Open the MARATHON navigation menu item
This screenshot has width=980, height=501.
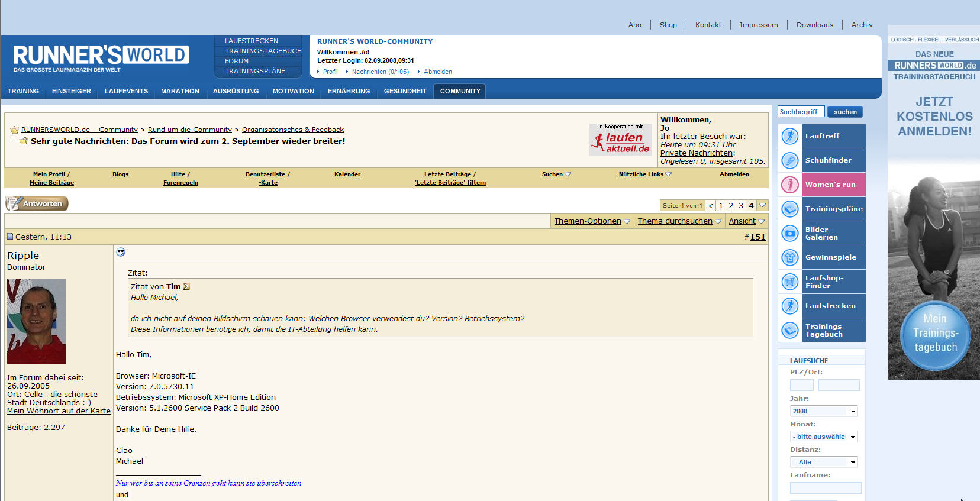[180, 91]
